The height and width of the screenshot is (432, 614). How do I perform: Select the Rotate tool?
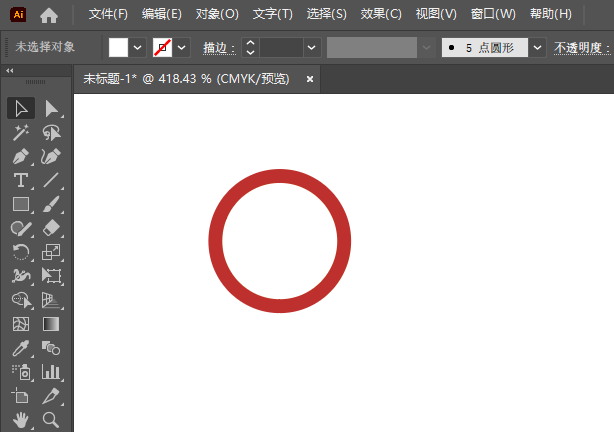pos(21,252)
